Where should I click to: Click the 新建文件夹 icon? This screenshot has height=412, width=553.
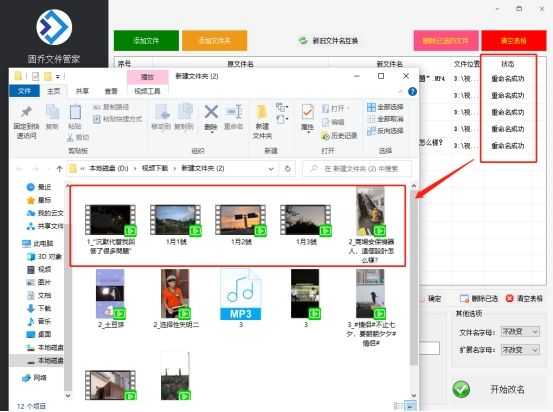(262, 122)
